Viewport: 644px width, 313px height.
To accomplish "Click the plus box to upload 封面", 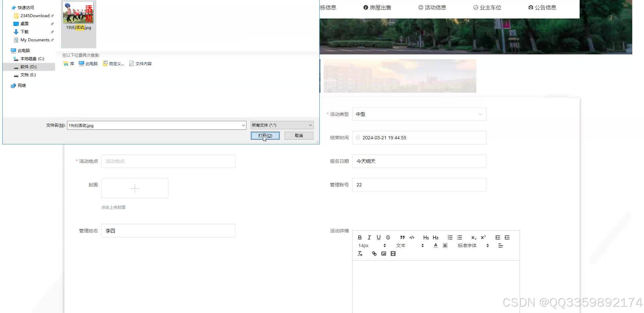I will coord(135,188).
